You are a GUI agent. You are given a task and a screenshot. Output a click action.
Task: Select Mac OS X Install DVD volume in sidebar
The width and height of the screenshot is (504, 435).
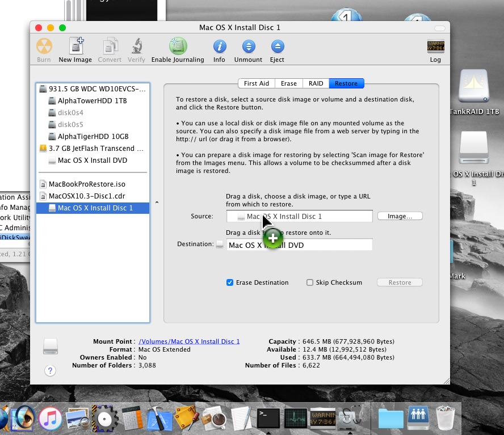point(93,160)
